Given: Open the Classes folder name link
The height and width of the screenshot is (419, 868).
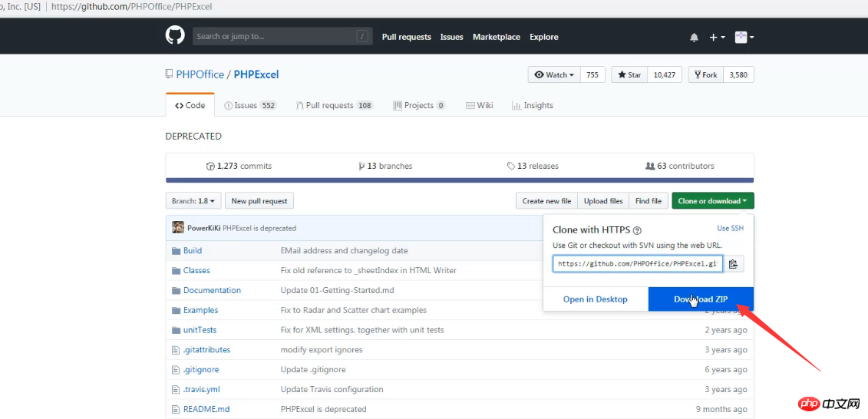Looking at the screenshot, I should 196,271.
